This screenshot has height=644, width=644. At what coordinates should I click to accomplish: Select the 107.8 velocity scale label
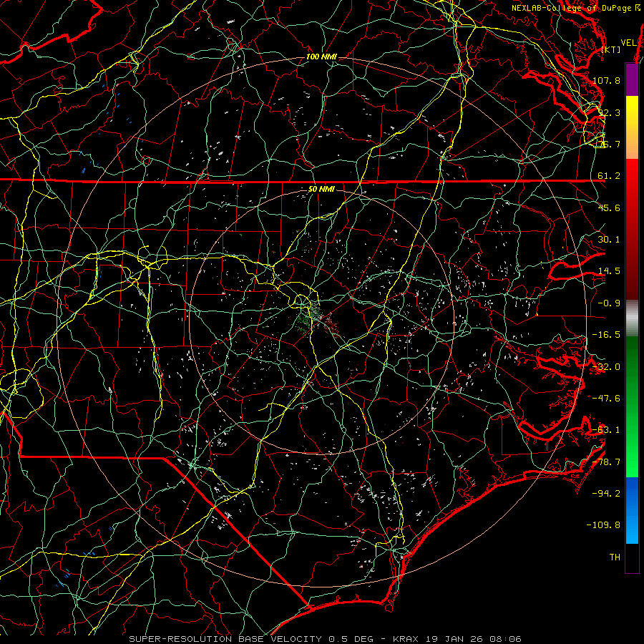coord(606,80)
